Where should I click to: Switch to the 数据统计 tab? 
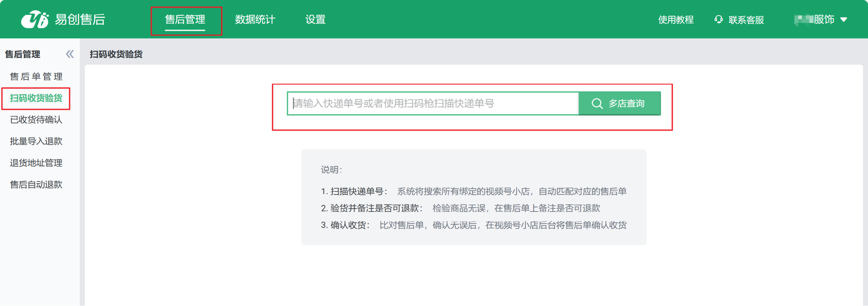(255, 20)
